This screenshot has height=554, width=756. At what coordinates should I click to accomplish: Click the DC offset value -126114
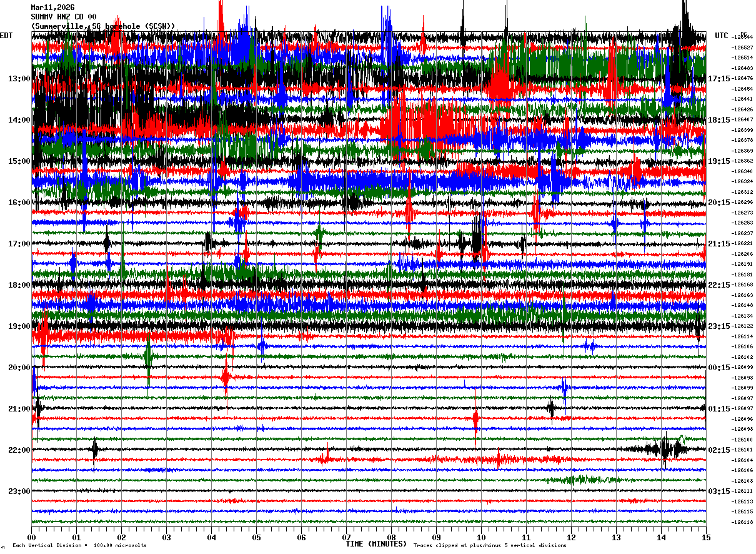(742, 336)
